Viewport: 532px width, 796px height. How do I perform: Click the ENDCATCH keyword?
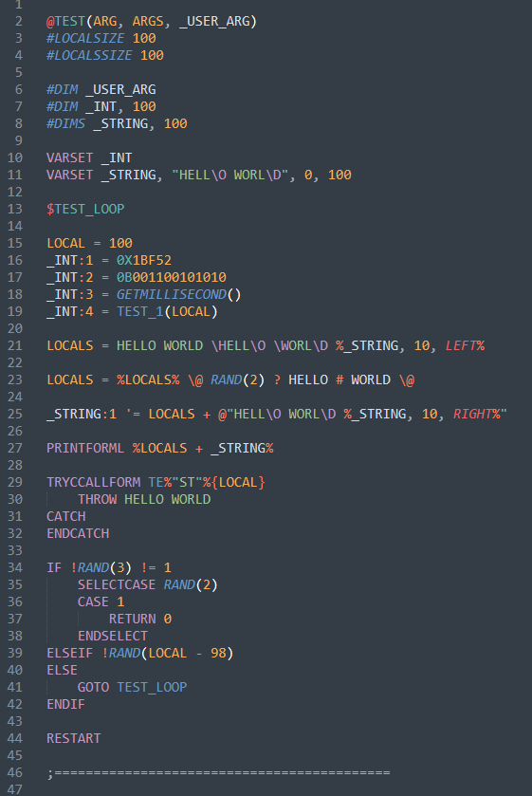(x=78, y=533)
